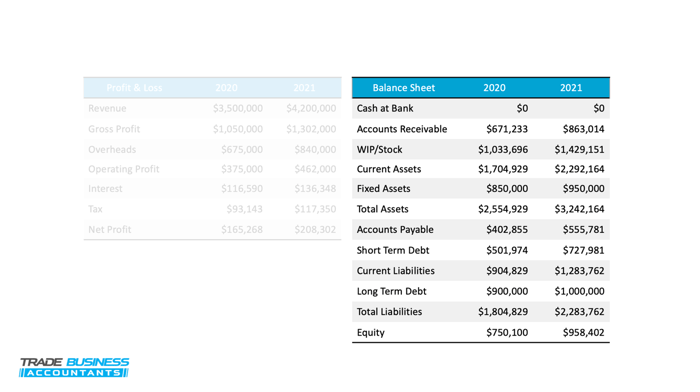Click faded Tax value $93,143
This screenshot has width=700, height=392.
(x=245, y=209)
